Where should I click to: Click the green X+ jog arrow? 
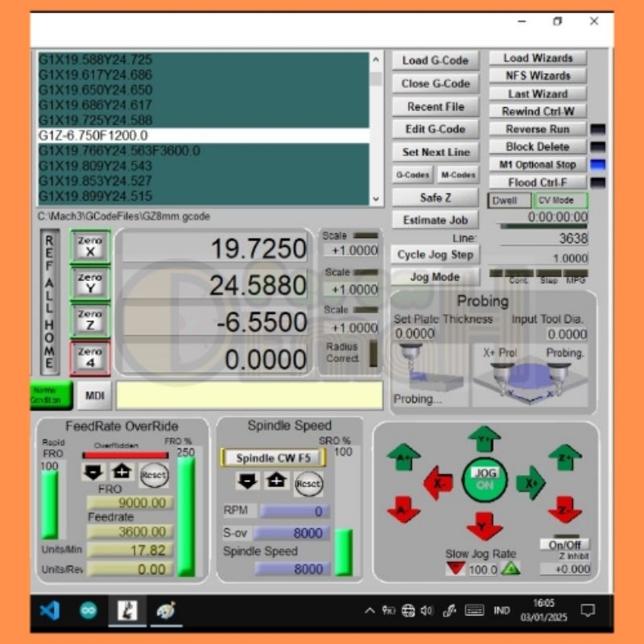click(x=530, y=483)
